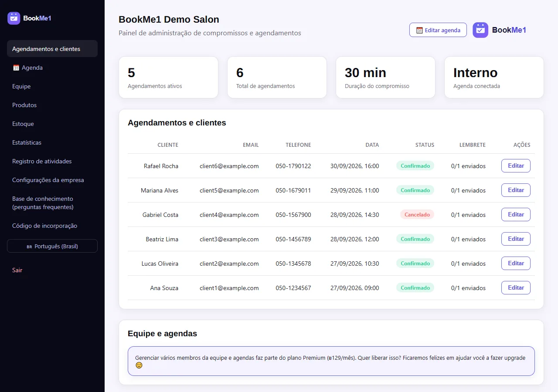Click the BR flag code in language selector
Image resolution: width=558 pixels, height=392 pixels.
coord(29,247)
